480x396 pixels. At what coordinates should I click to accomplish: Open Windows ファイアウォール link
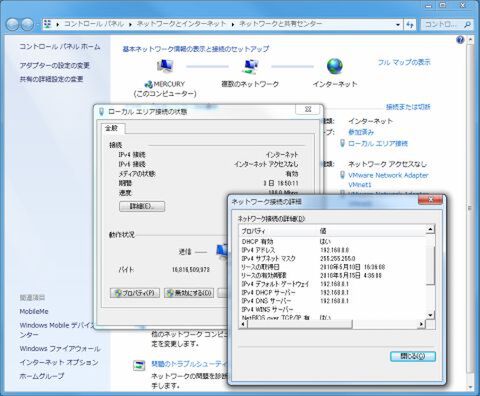(60, 349)
